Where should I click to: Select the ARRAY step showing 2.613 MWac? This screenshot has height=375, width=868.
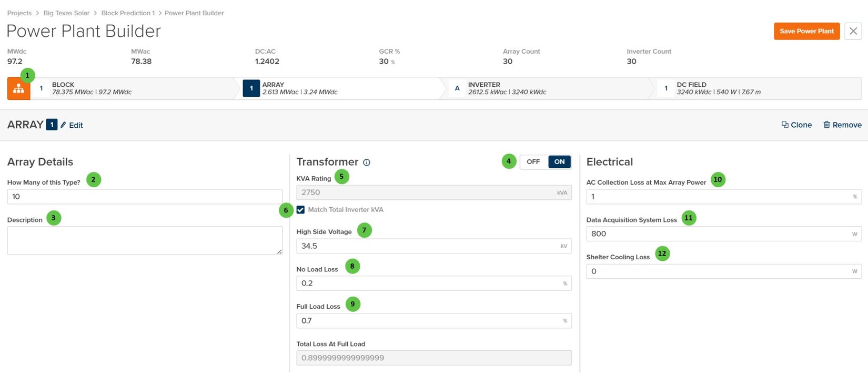pyautogui.click(x=341, y=88)
